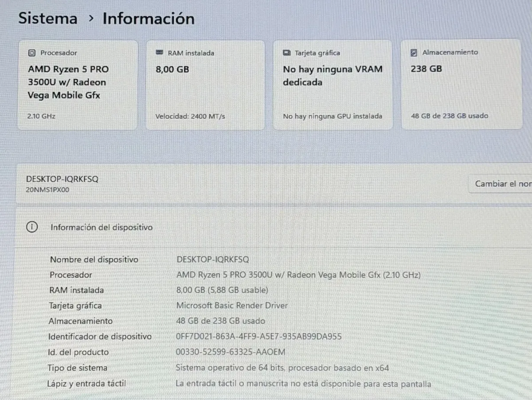Viewport: 532px width, 400px height.
Task: Select the Tipo de sistema label
Action: [x=78, y=368]
